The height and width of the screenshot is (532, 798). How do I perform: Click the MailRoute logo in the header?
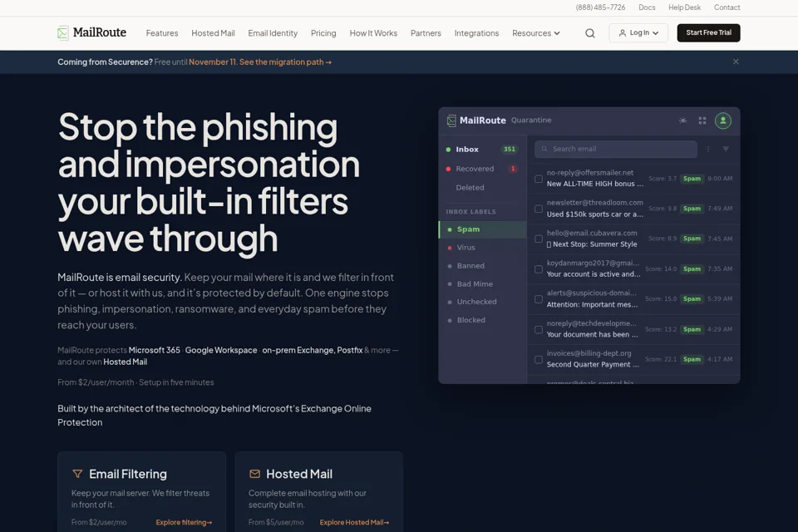tap(92, 32)
